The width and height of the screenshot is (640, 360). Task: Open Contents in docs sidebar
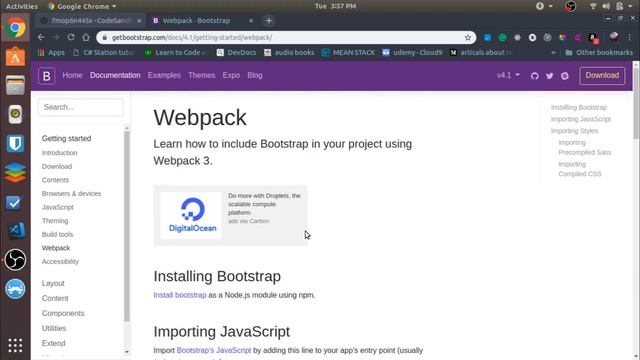(55, 180)
